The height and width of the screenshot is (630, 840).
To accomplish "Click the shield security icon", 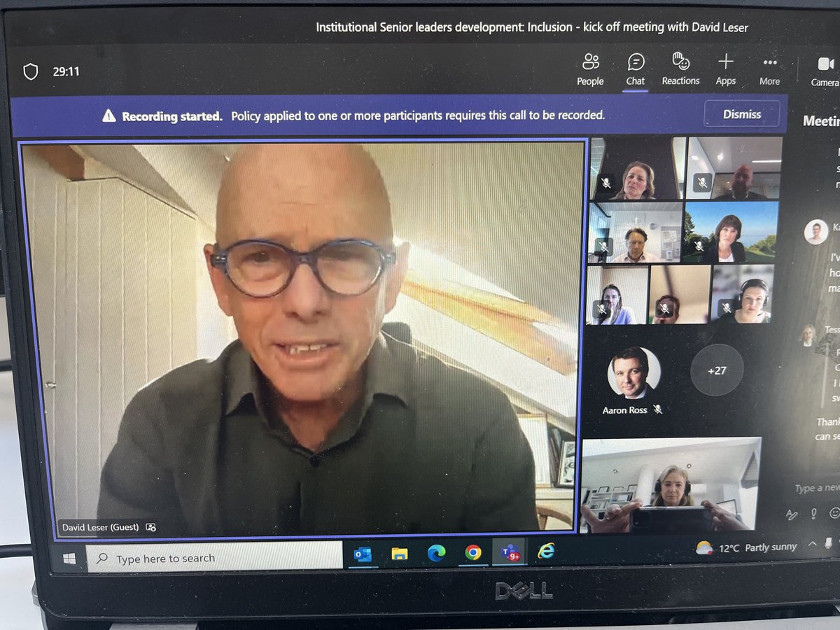I will point(31,71).
